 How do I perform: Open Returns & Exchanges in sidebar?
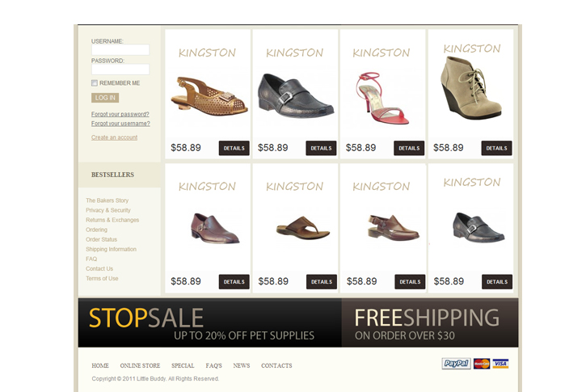click(x=112, y=220)
